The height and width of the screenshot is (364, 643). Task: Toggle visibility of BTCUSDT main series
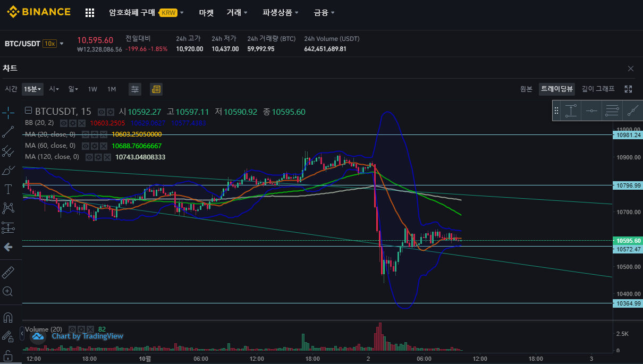pos(101,112)
